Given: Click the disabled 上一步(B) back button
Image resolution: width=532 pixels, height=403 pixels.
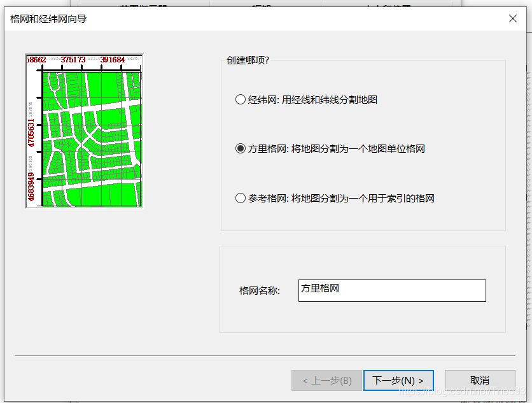Looking at the screenshot, I should (x=326, y=380).
